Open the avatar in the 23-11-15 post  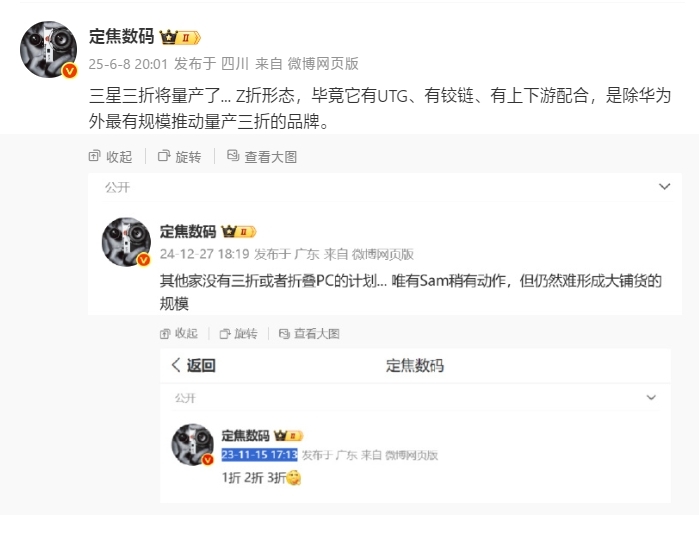(193, 445)
